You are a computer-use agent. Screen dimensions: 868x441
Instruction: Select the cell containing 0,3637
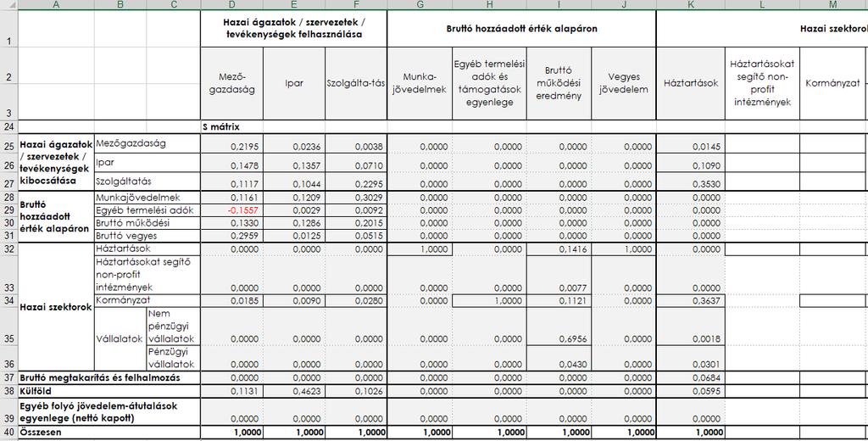pos(690,301)
